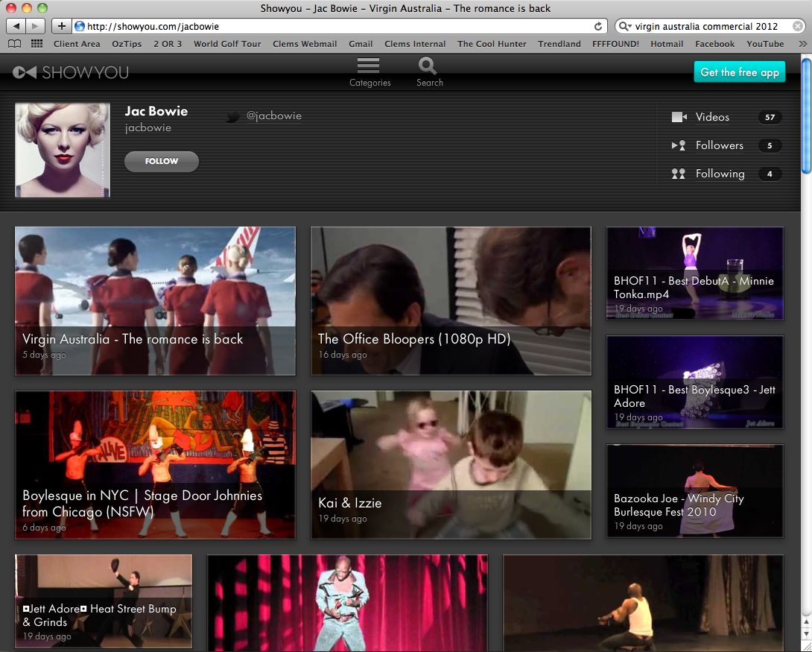Image resolution: width=812 pixels, height=652 pixels.
Task: Play BHOF11 Best DebutA Minnie Tonka video
Action: coord(695,273)
